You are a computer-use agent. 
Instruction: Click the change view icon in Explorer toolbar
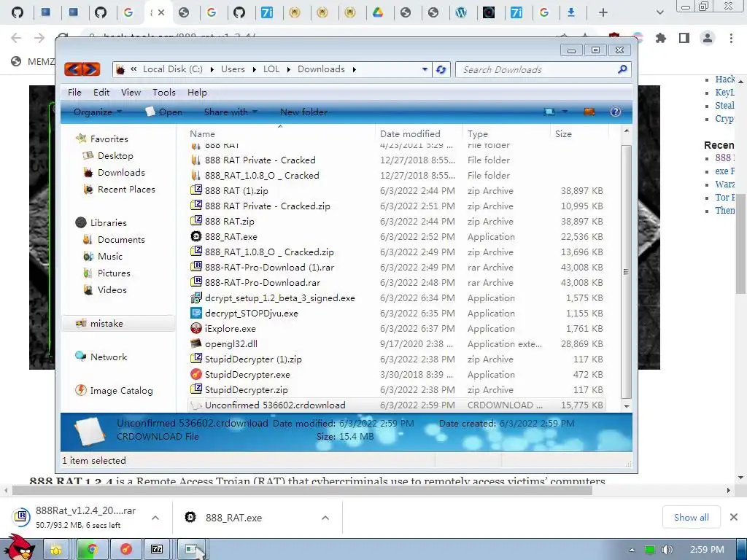pos(549,112)
